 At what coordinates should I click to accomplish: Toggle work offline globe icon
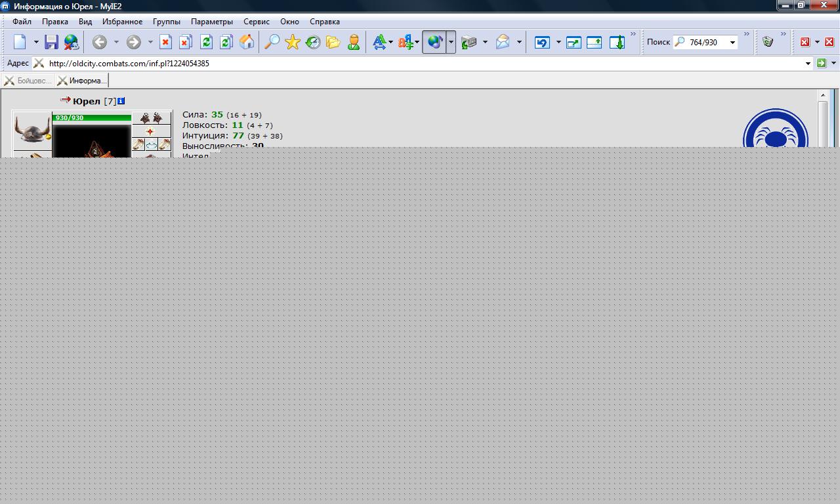click(71, 42)
